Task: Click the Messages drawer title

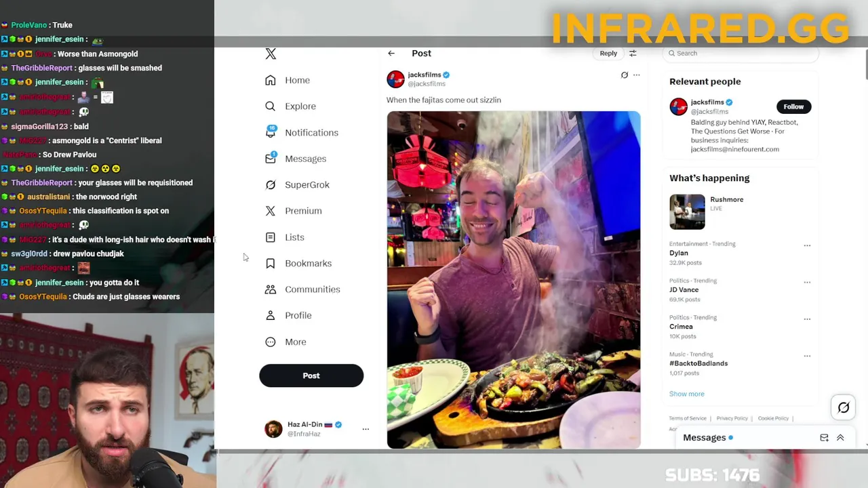Action: 705,438
